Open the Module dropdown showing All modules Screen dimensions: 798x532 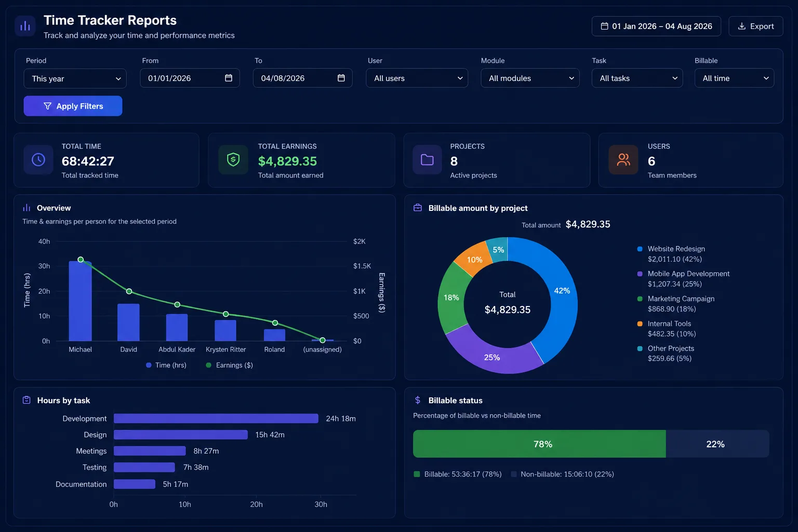(x=530, y=78)
